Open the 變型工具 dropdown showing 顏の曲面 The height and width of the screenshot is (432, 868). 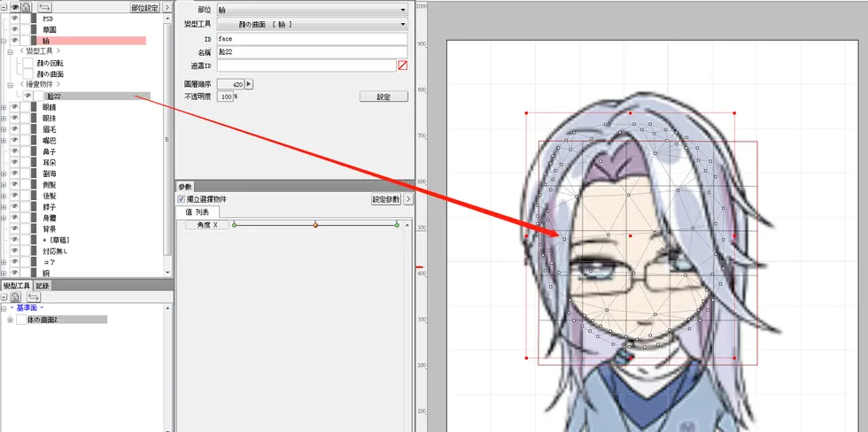click(312, 24)
